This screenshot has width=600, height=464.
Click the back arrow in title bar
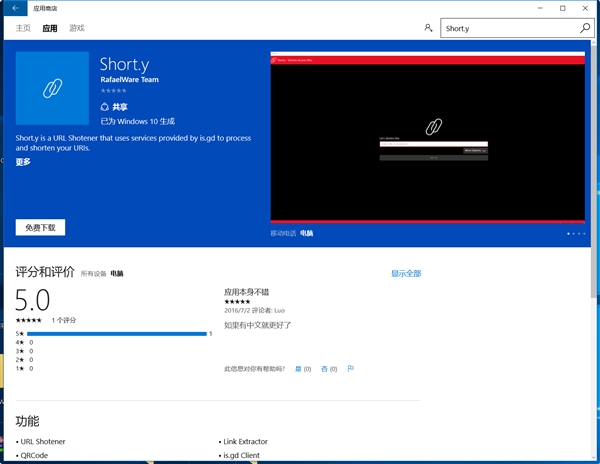(x=15, y=8)
